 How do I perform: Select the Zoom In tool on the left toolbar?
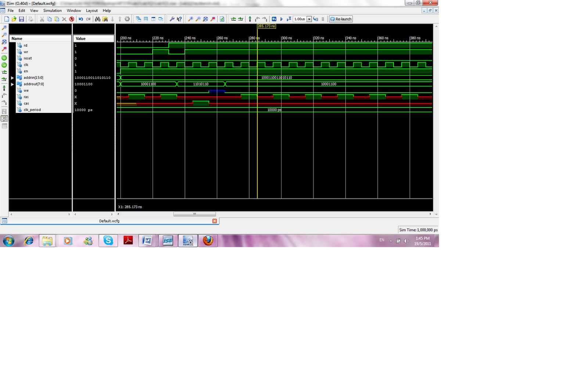pyautogui.click(x=4, y=27)
